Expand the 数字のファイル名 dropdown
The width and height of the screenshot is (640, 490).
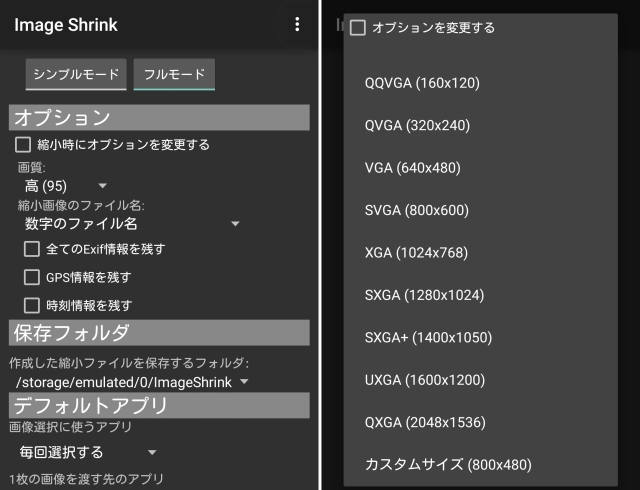(131, 223)
